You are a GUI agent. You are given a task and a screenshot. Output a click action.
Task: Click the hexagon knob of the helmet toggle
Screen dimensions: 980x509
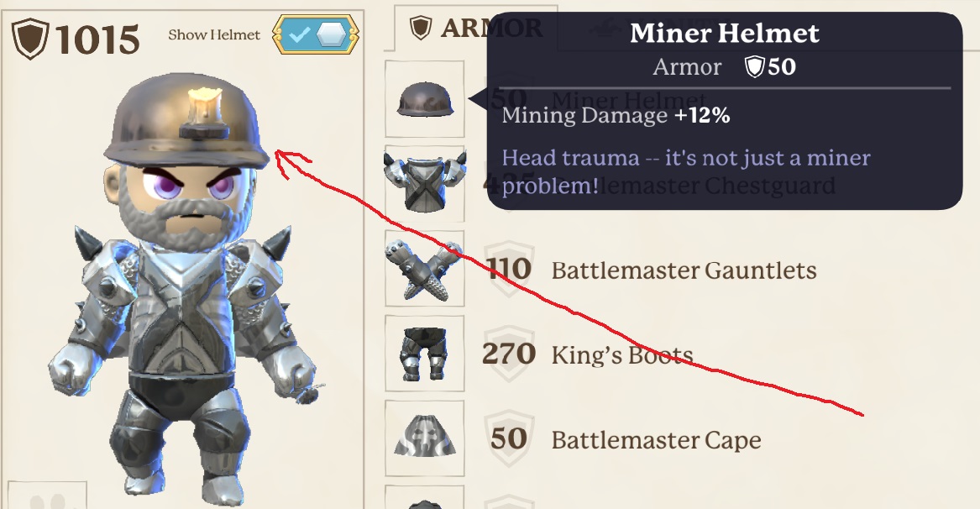(x=331, y=35)
